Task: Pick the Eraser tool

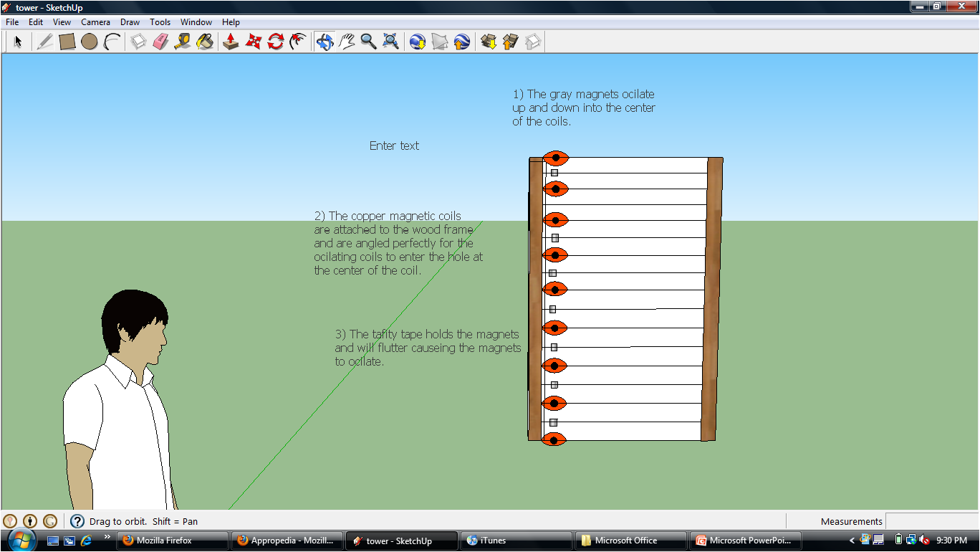Action: [x=160, y=42]
